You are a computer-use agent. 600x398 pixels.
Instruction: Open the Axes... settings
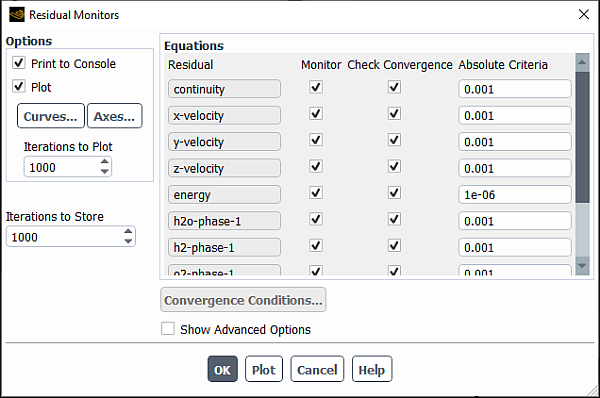point(114,116)
